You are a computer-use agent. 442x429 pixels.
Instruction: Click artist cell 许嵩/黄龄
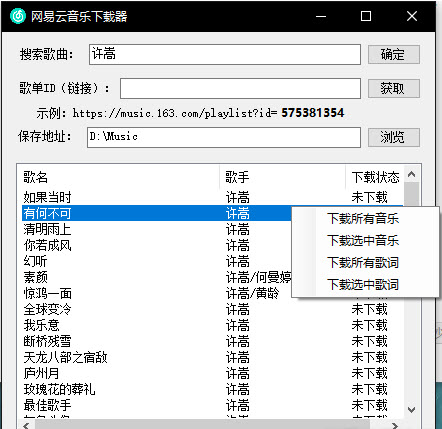pyautogui.click(x=253, y=293)
